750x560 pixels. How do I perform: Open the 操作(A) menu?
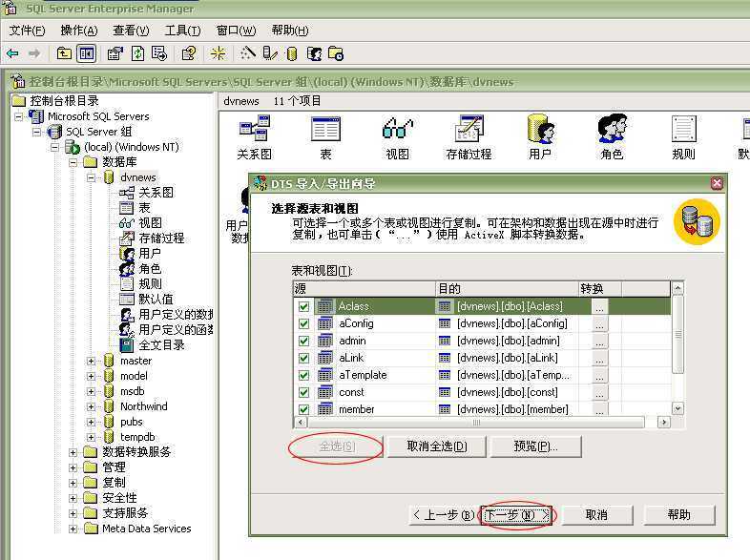tap(79, 31)
